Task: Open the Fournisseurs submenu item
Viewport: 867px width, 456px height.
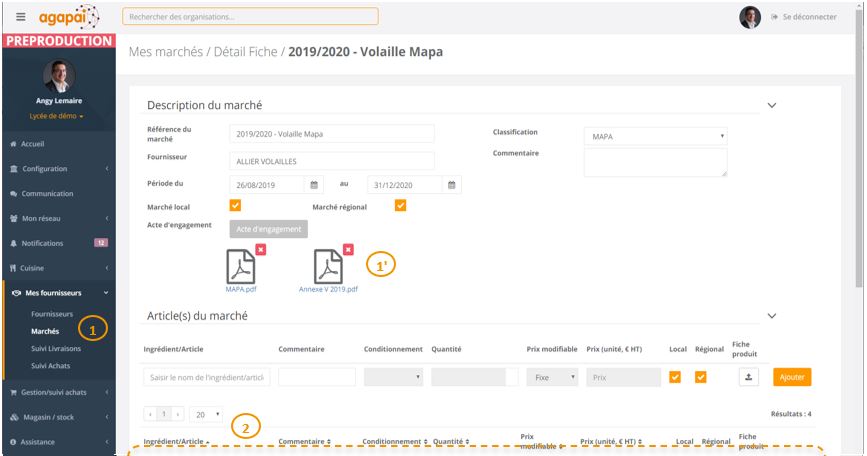Action: [x=52, y=314]
